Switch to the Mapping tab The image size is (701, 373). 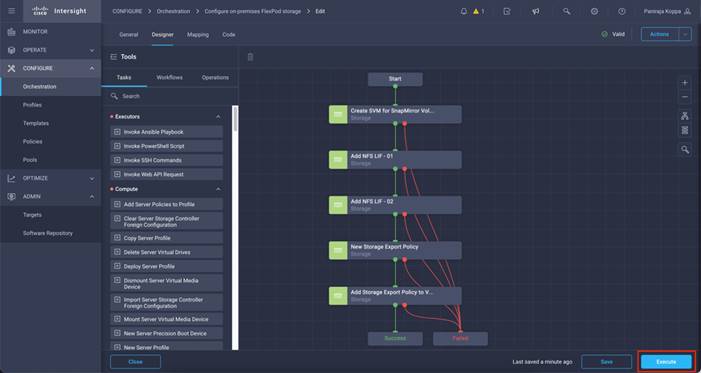click(198, 34)
